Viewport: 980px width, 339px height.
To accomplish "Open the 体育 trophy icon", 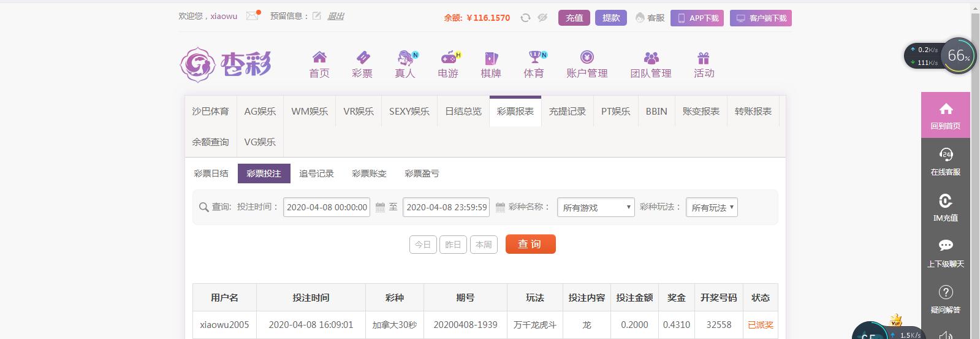I will click(x=536, y=57).
